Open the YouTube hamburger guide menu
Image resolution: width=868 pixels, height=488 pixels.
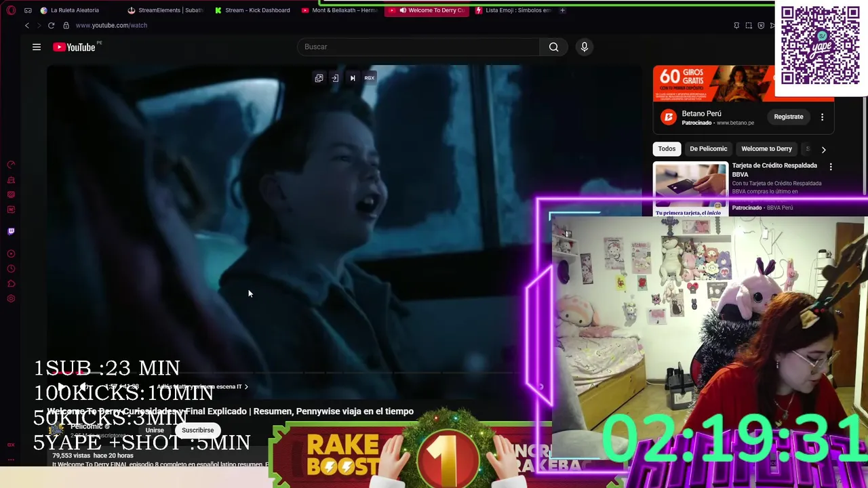pos(37,47)
